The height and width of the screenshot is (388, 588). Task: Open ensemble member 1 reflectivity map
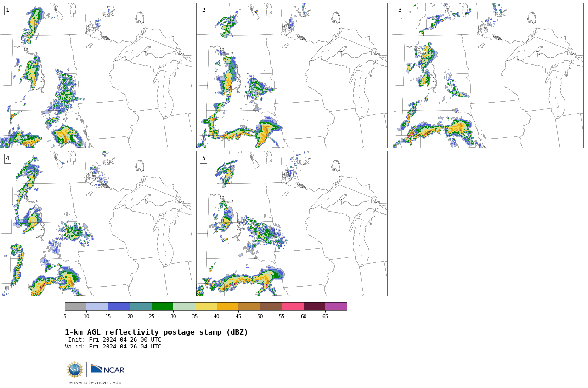(96, 75)
